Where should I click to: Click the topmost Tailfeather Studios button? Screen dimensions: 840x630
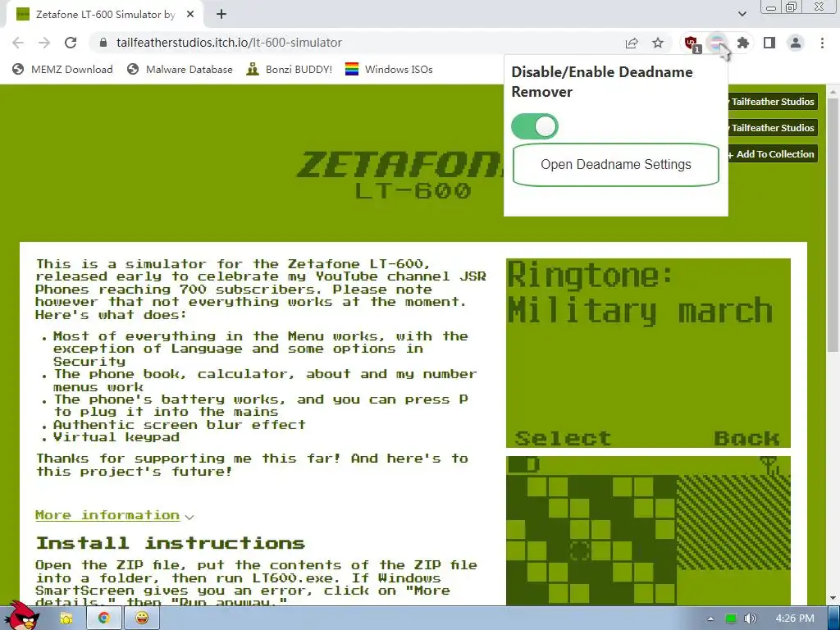772,101
